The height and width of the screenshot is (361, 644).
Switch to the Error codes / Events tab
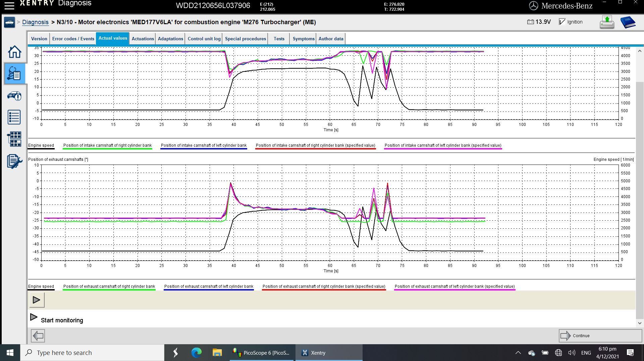73,39
